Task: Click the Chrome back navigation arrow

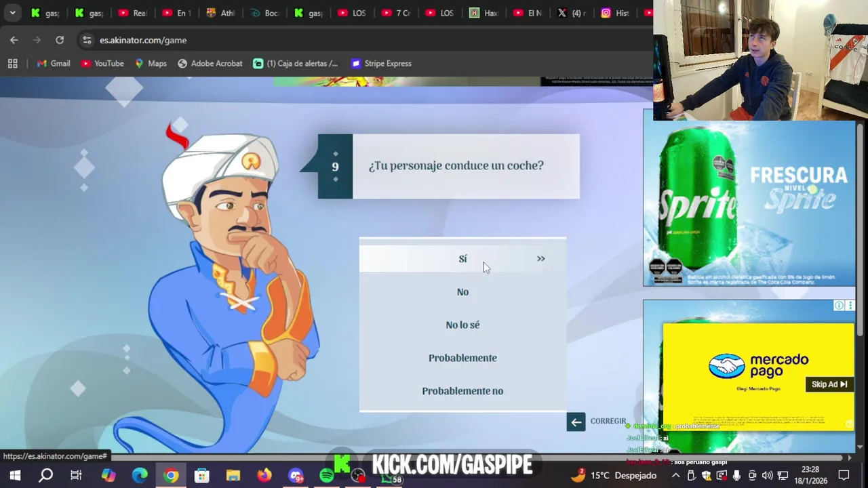Action: [14, 40]
